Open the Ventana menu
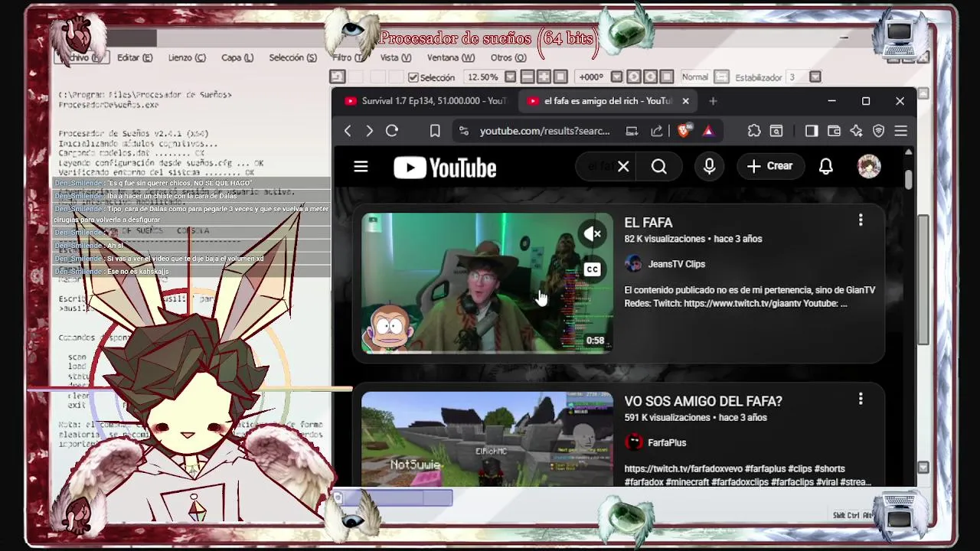980x551 pixels. coord(451,57)
